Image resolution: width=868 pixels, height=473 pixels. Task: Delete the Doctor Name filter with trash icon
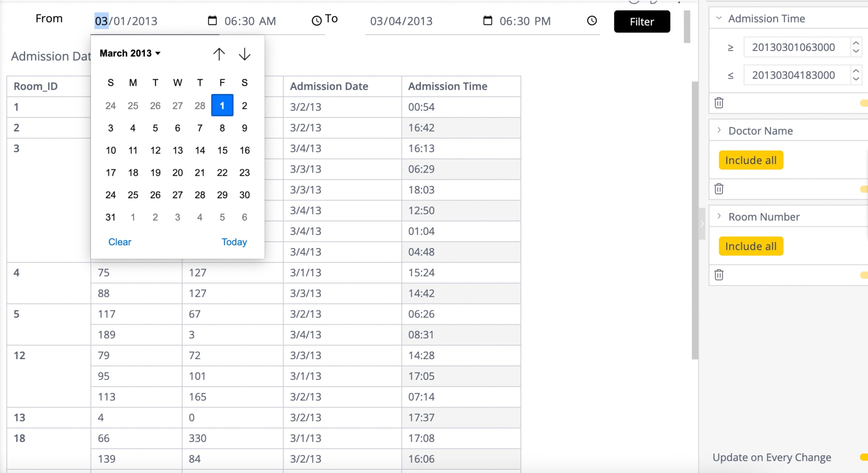(x=719, y=189)
